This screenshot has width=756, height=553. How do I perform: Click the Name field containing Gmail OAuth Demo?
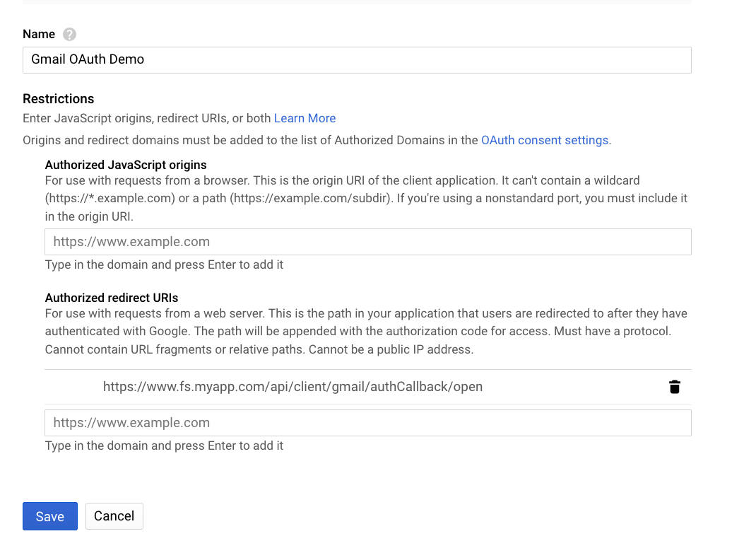357,60
